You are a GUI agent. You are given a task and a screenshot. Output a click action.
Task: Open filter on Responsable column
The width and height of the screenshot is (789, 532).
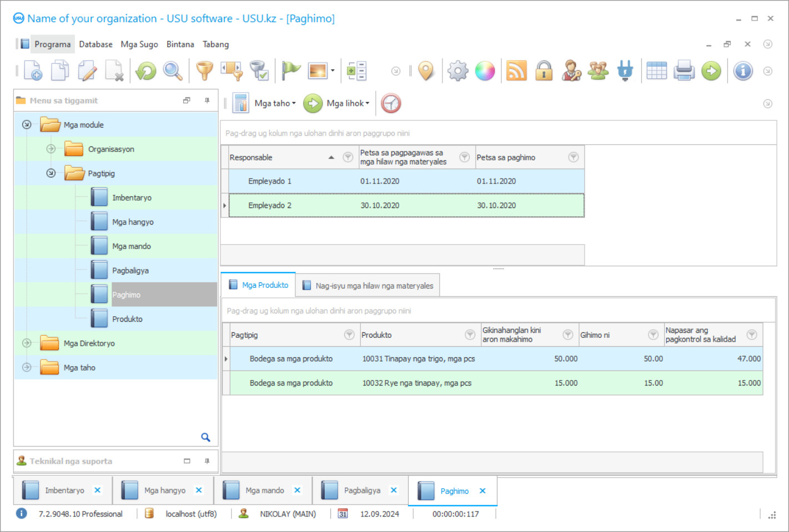pos(348,157)
